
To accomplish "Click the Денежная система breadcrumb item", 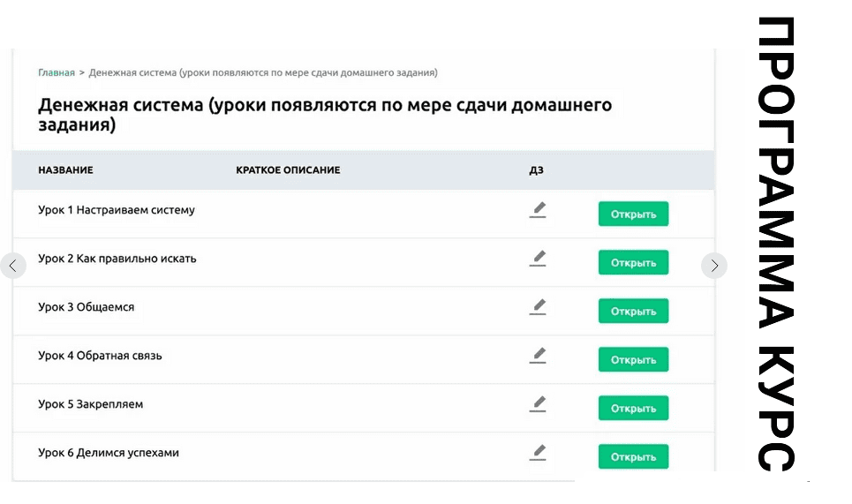I will coord(263,72).
